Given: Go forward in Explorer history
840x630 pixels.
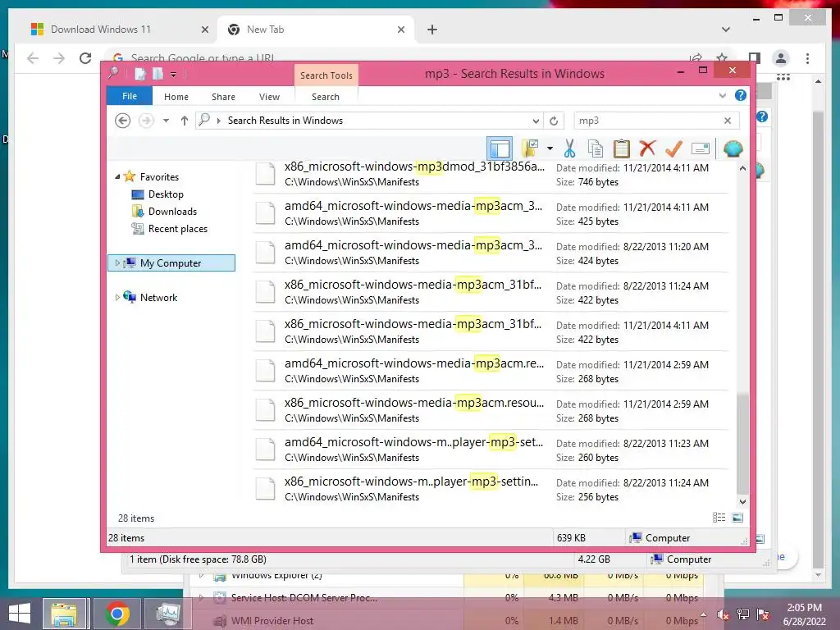Looking at the screenshot, I should pyautogui.click(x=146, y=121).
